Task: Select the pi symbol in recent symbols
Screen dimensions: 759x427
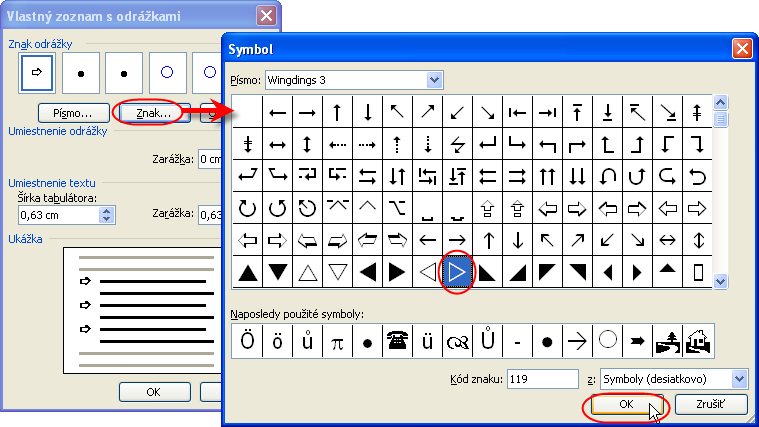Action: coord(337,341)
